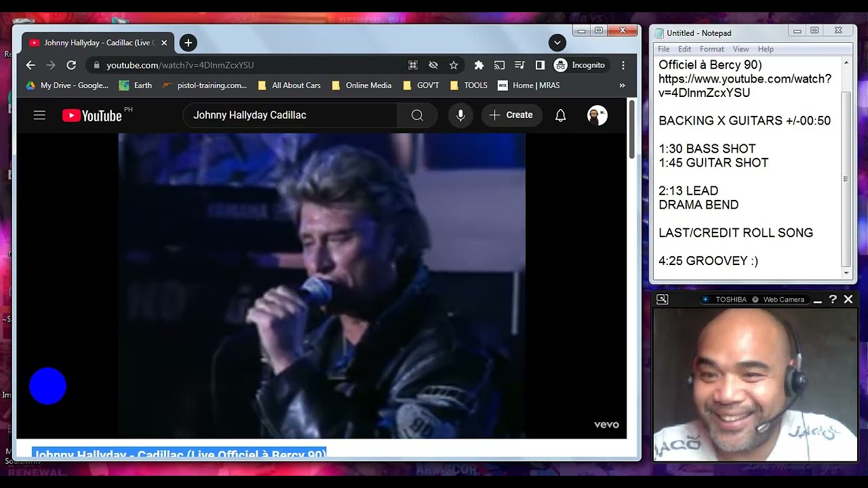This screenshot has width=868, height=488.
Task: Show more bookmarks with the double chevron
Action: pos(622,85)
